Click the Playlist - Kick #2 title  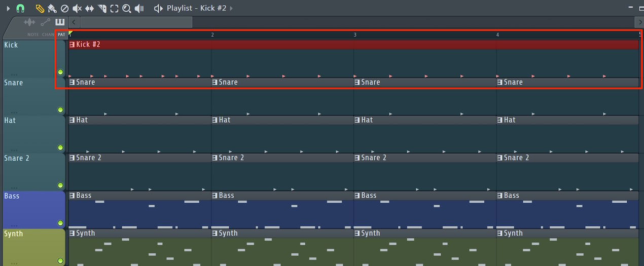pyautogui.click(x=197, y=8)
